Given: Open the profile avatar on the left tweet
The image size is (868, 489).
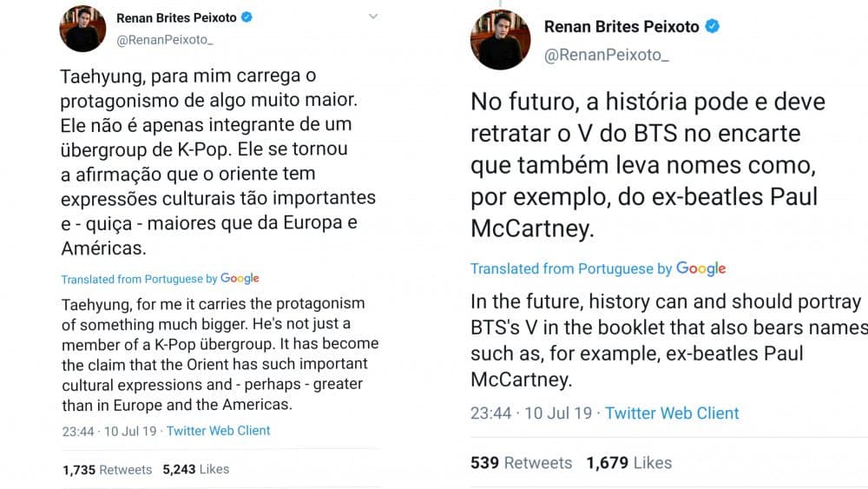Looking at the screenshot, I should 82,29.
